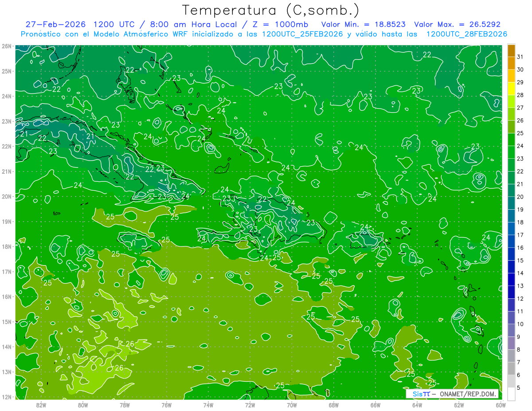Click the '25N' latitude label

6,71
